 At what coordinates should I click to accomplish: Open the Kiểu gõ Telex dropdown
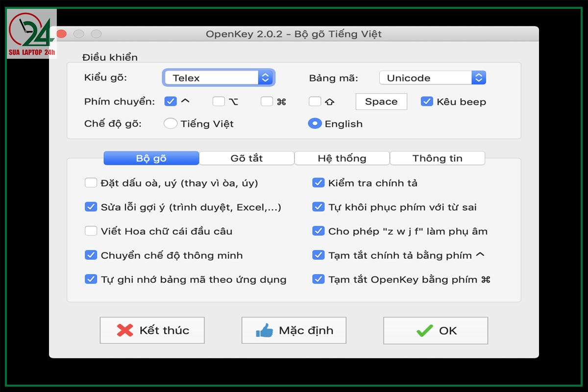pos(219,77)
